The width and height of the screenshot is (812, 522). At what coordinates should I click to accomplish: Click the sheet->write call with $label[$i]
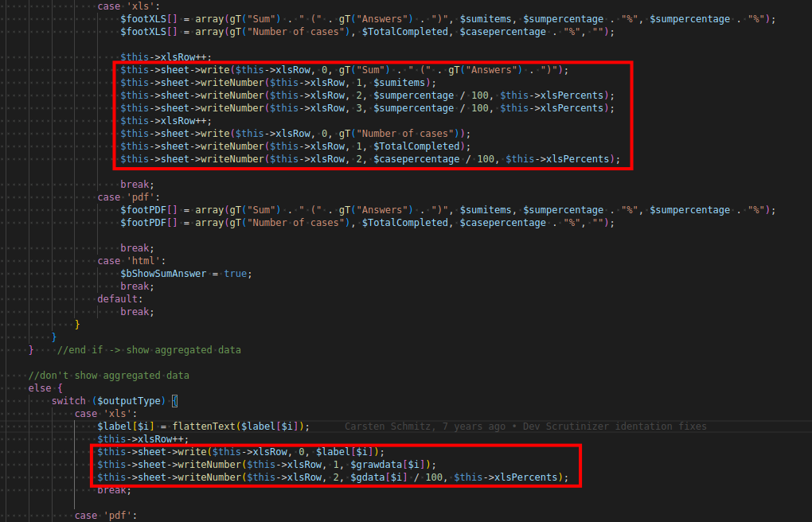[239, 452]
